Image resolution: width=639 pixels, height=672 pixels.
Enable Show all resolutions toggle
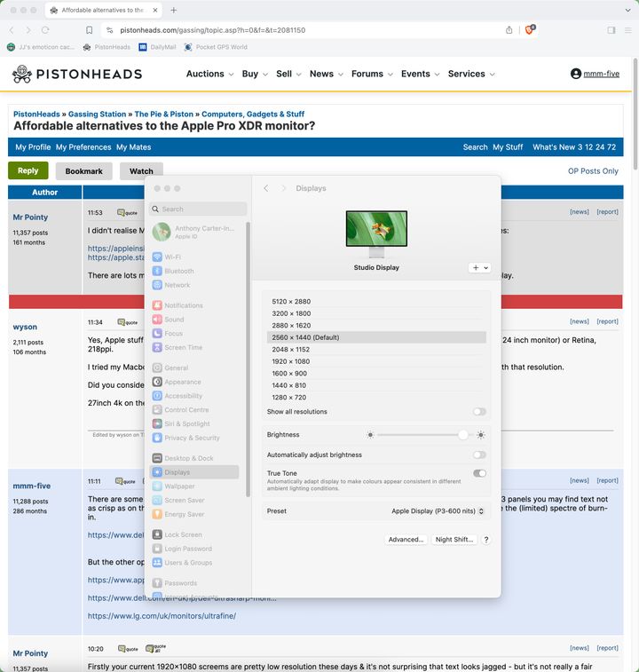click(479, 412)
